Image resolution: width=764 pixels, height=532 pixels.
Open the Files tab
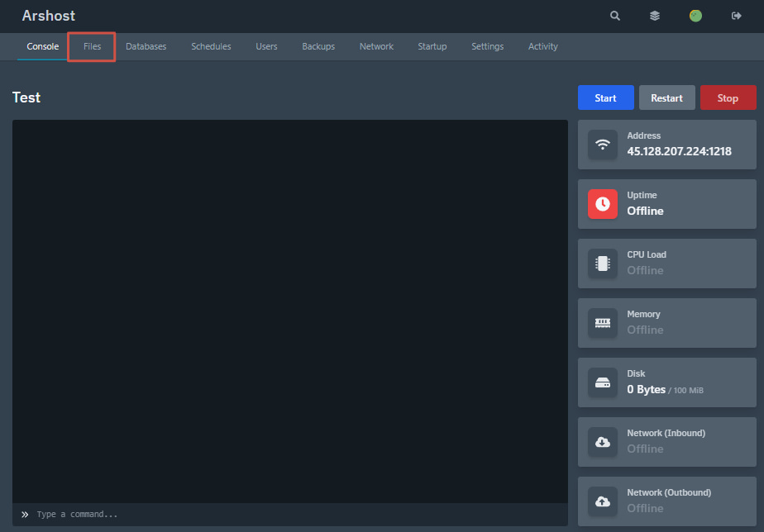point(92,46)
